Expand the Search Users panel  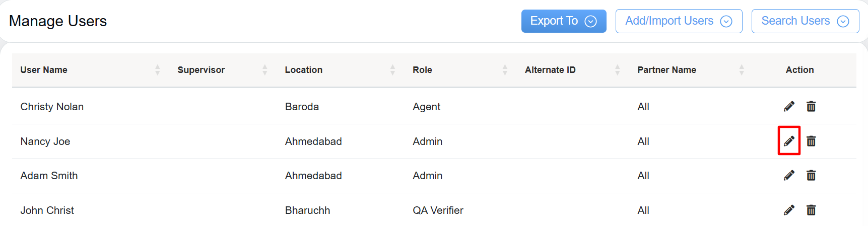805,21
